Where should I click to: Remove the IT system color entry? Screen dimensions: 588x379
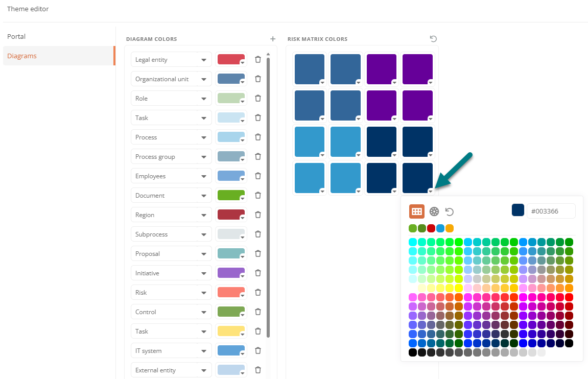coord(257,350)
